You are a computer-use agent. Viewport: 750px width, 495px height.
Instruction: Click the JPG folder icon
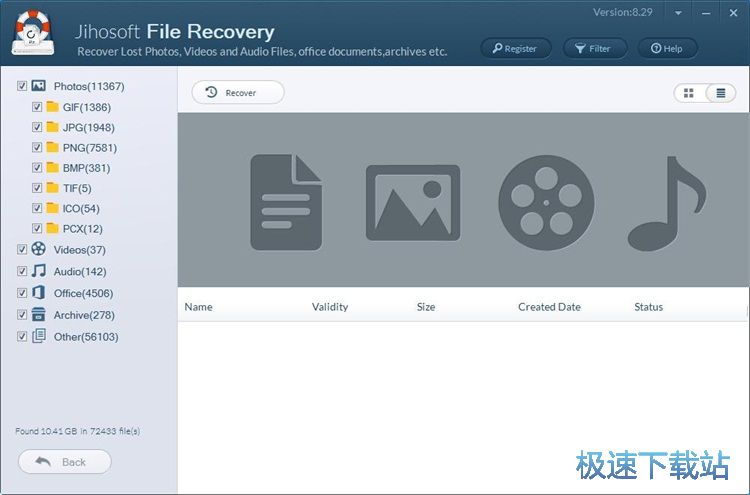[53, 127]
